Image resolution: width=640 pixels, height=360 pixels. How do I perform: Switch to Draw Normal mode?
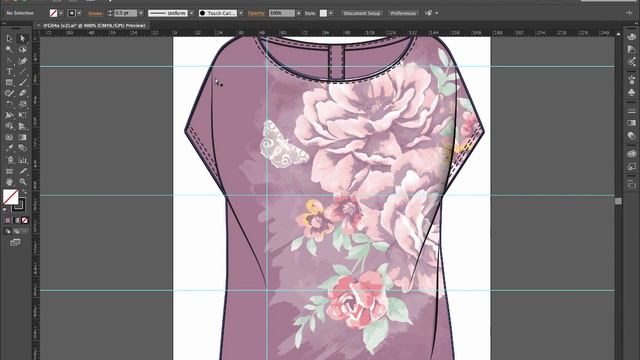coord(8,231)
